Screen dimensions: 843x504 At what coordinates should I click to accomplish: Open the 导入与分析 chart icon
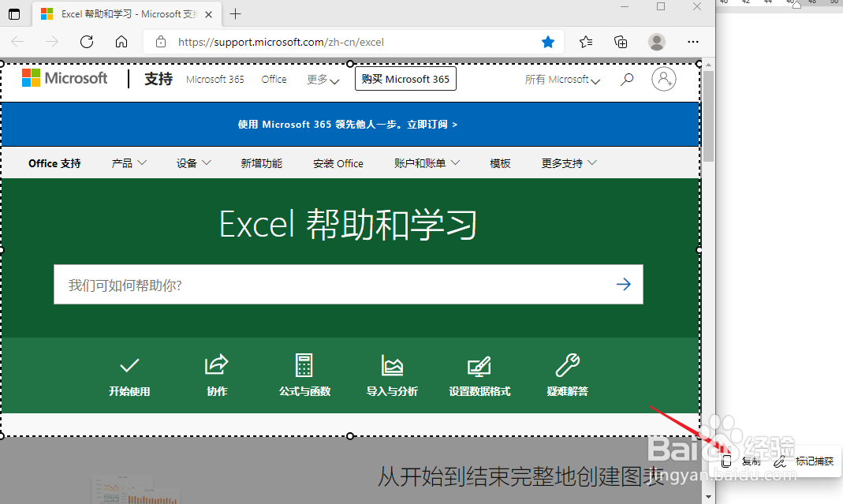392,364
